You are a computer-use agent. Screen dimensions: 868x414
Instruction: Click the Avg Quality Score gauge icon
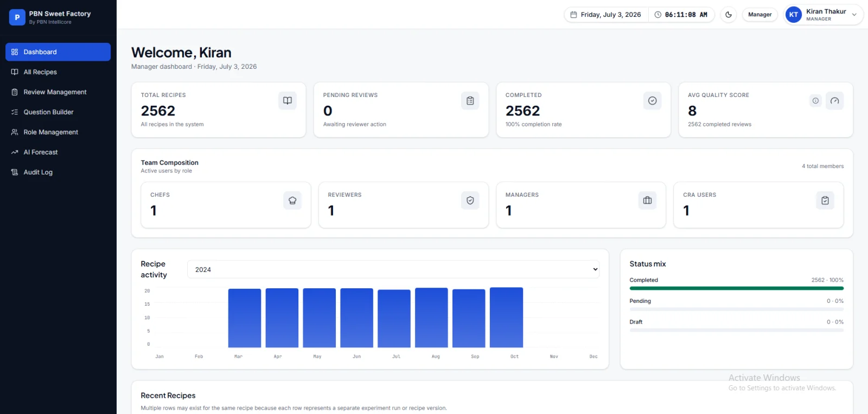[x=835, y=101]
